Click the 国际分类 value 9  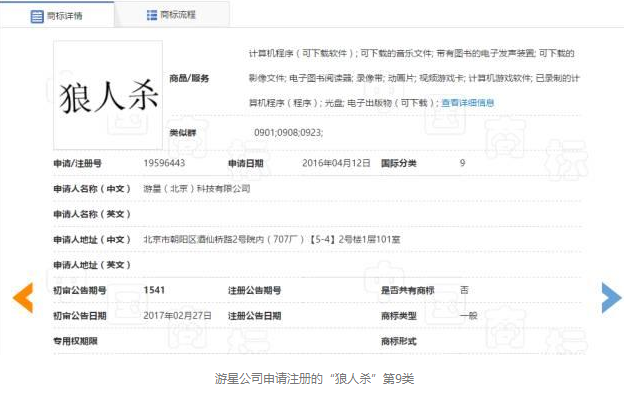[462, 163]
